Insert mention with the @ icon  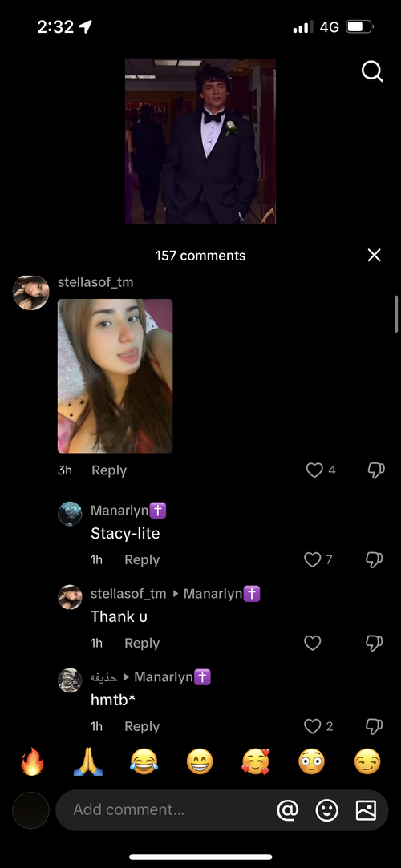[x=287, y=810]
